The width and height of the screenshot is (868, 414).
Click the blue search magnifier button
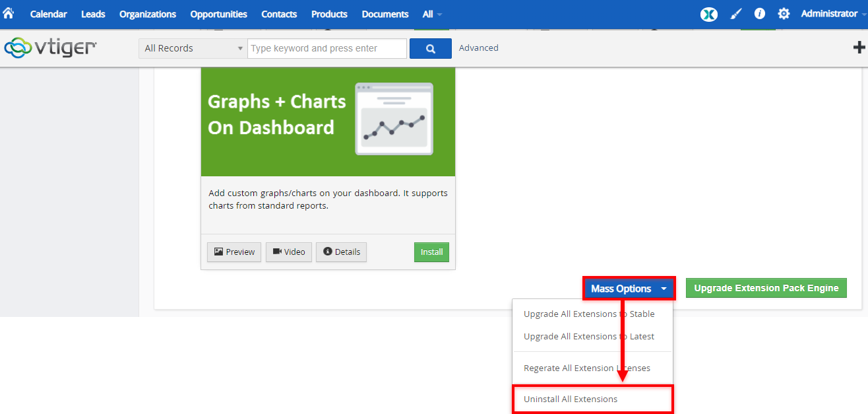coord(431,48)
